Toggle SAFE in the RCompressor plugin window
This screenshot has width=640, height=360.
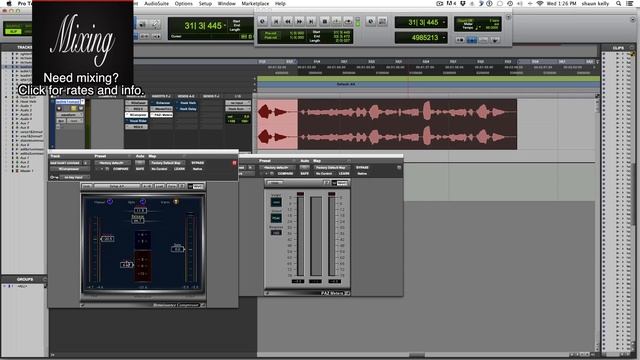coord(140,169)
